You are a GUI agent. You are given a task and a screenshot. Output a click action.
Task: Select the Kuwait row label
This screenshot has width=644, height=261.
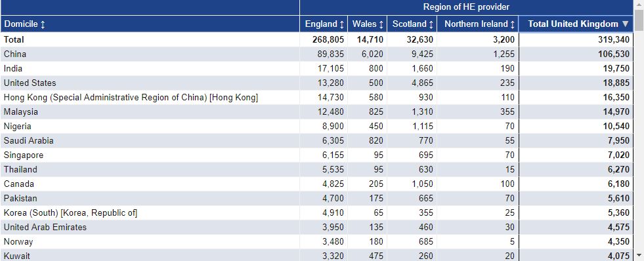pyautogui.click(x=17, y=256)
